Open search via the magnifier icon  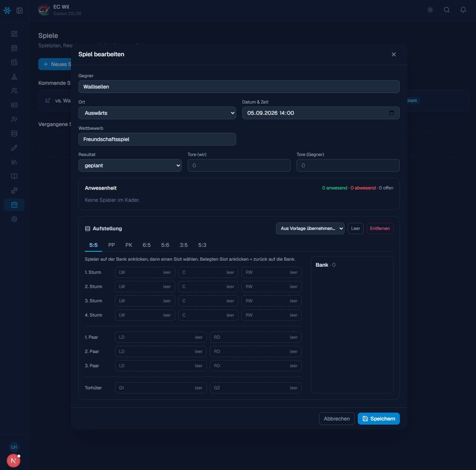pyautogui.click(x=447, y=10)
